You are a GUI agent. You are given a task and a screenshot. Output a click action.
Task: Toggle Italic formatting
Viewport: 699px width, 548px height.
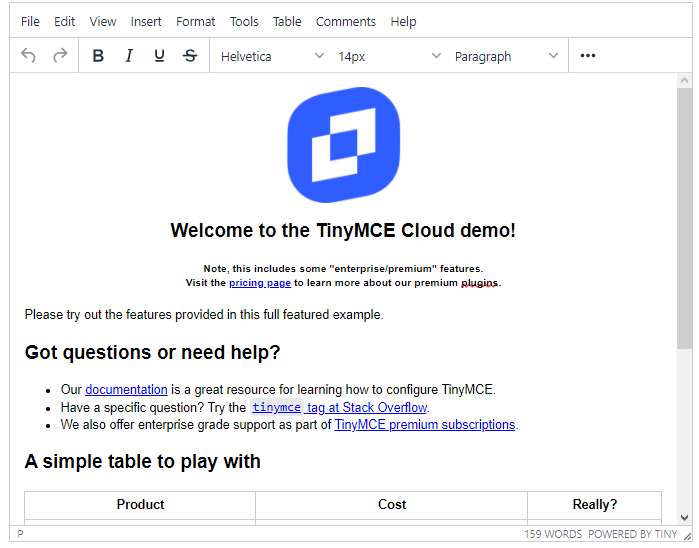[129, 56]
